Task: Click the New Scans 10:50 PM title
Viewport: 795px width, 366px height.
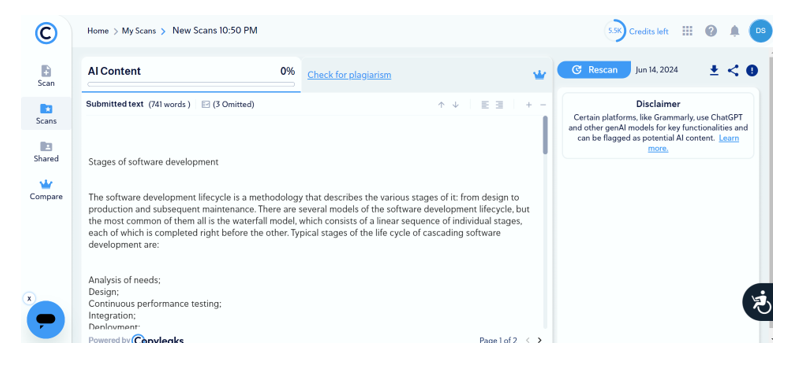Action: click(215, 30)
